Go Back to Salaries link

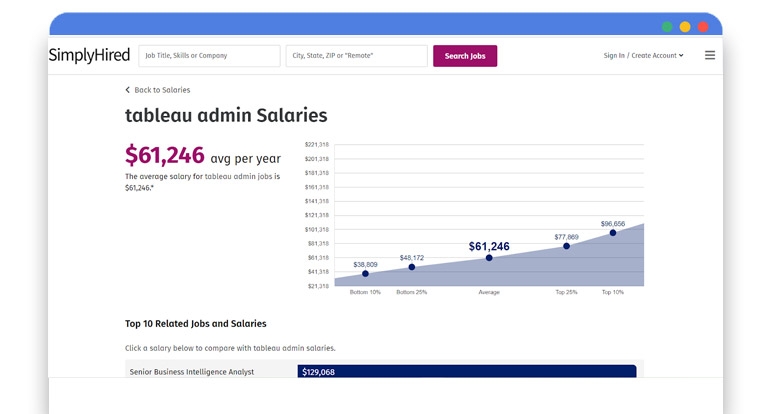click(162, 90)
